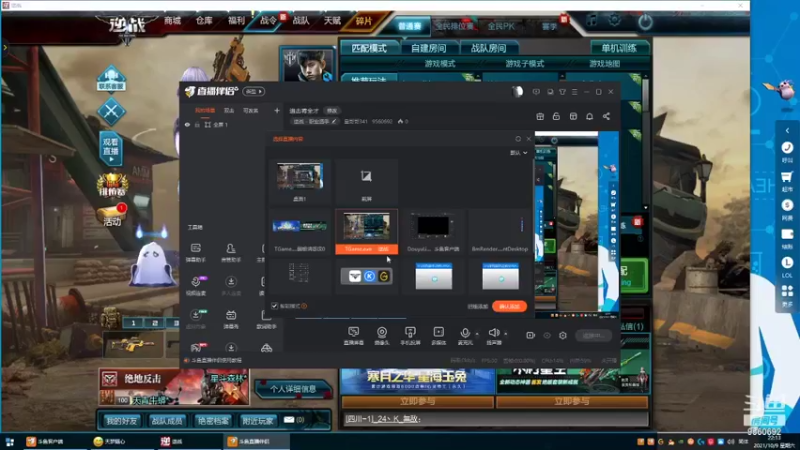Click the notification bell icon
This screenshot has width=800, height=450.
pos(589,116)
